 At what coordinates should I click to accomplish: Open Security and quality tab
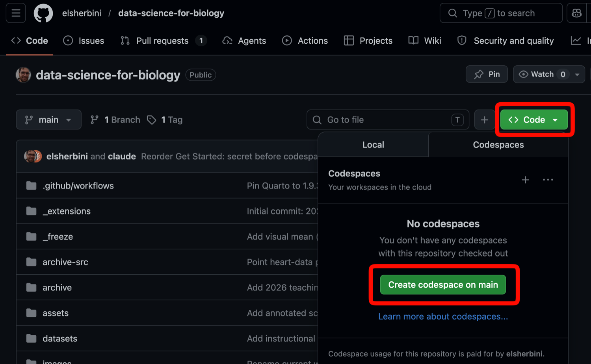[x=506, y=41]
